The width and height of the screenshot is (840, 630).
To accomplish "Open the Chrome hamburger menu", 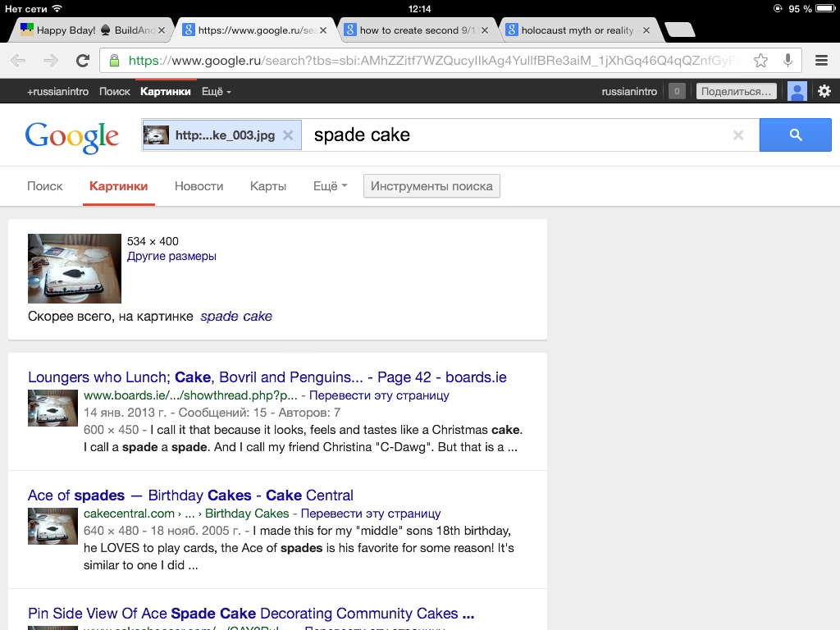I will [821, 61].
